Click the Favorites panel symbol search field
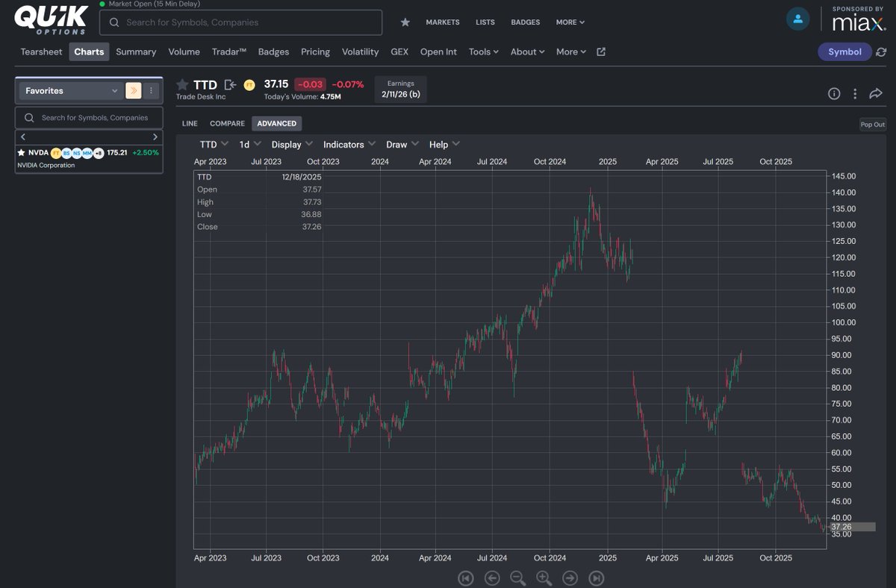The width and height of the screenshot is (896, 588). click(89, 117)
